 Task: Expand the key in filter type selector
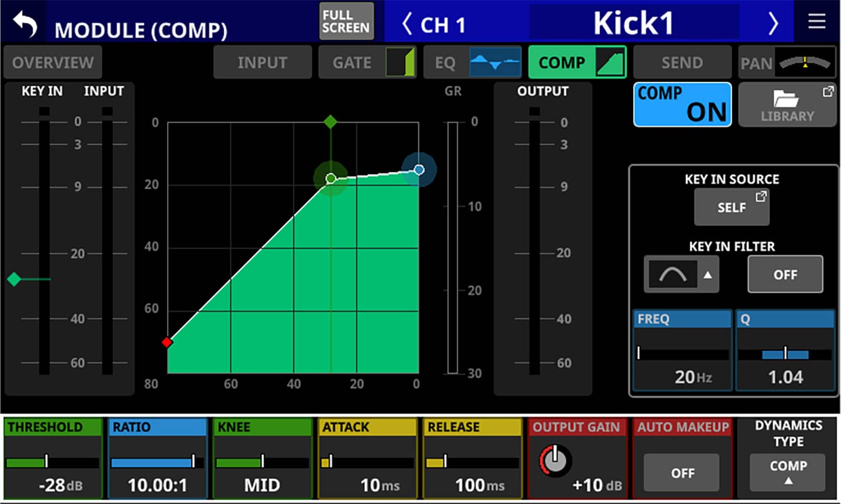(681, 274)
